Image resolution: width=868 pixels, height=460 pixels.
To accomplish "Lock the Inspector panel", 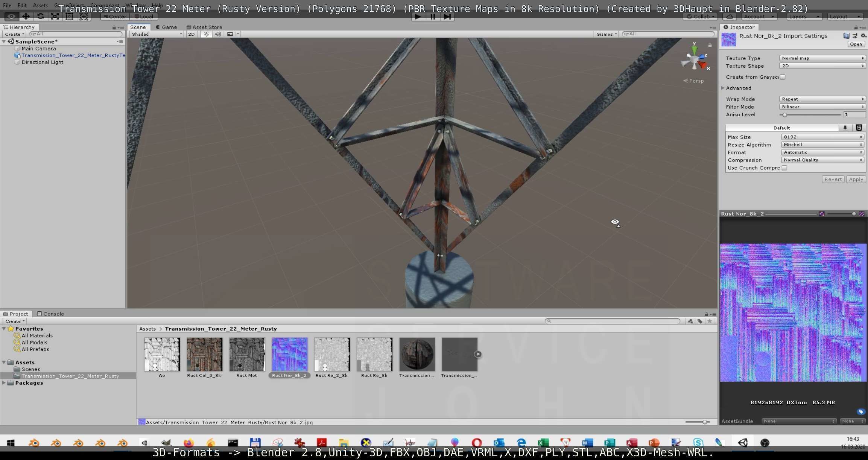I will pos(856,27).
